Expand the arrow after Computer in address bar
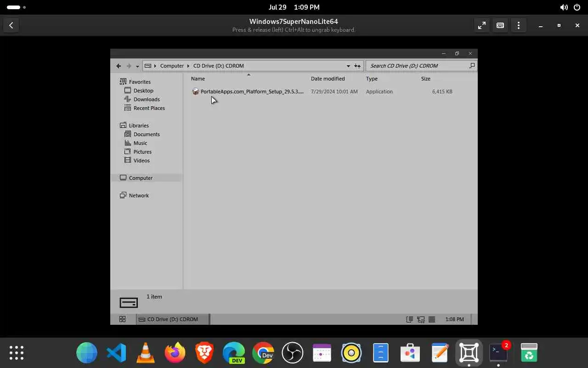Screen dimensions: 588x368 (188, 66)
